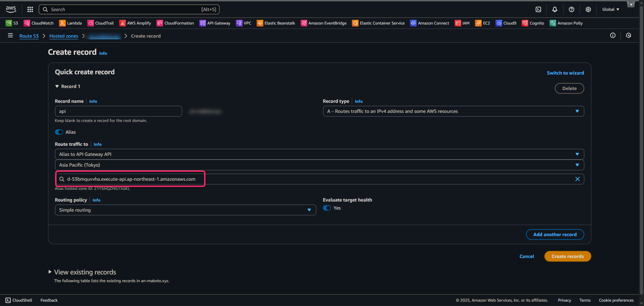The height and width of the screenshot is (306, 644).
Task: Open Info link for Record name
Action: click(x=93, y=101)
